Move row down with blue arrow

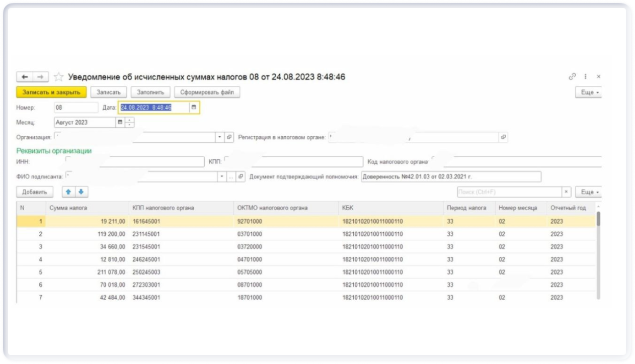point(80,192)
